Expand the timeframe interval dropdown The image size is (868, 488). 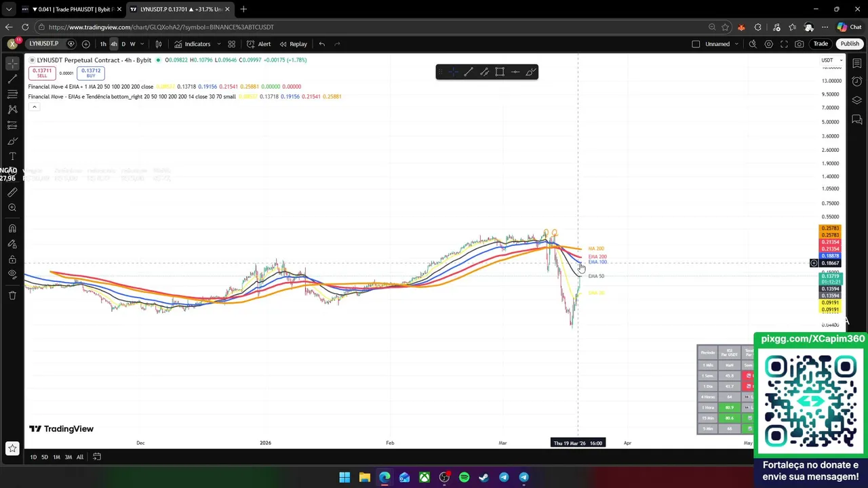[142, 44]
